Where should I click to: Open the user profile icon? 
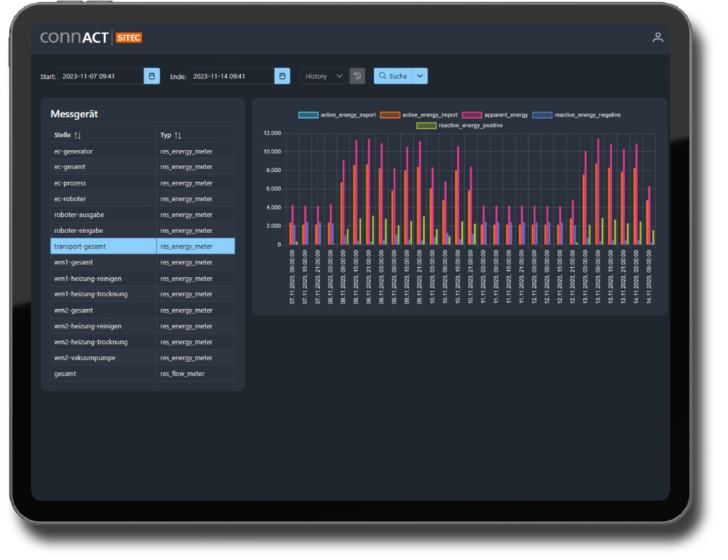coord(658,38)
